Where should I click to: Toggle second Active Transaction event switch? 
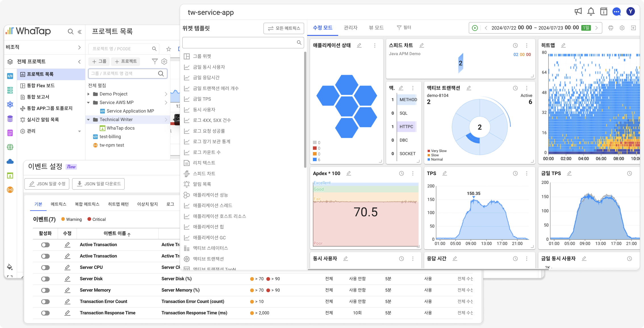[x=45, y=256]
